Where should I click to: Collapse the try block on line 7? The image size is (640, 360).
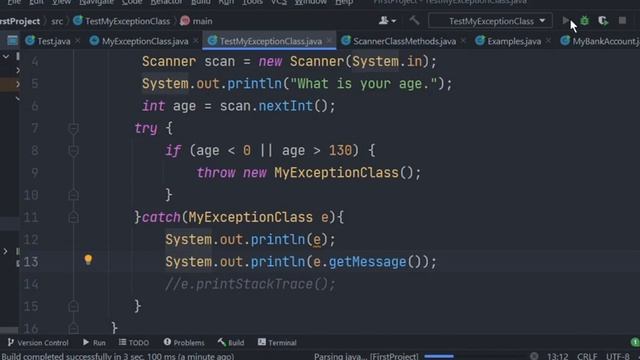click(x=73, y=129)
